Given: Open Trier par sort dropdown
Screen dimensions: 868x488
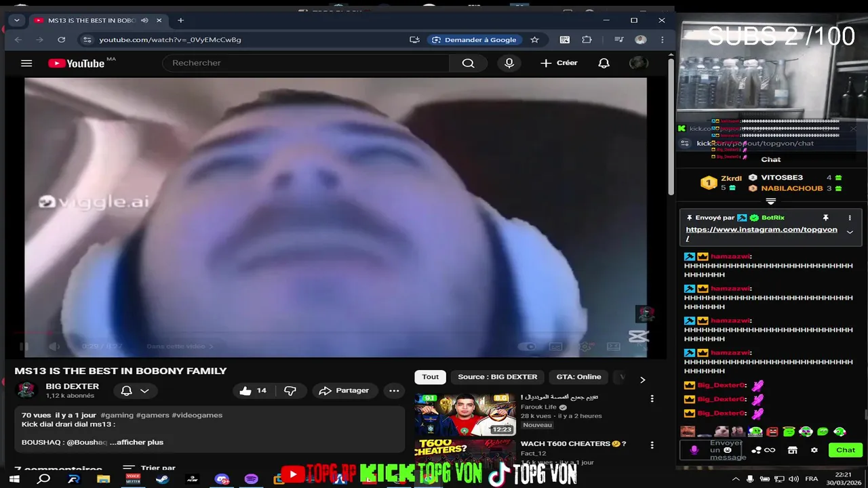Looking at the screenshot, I should click(x=151, y=468).
